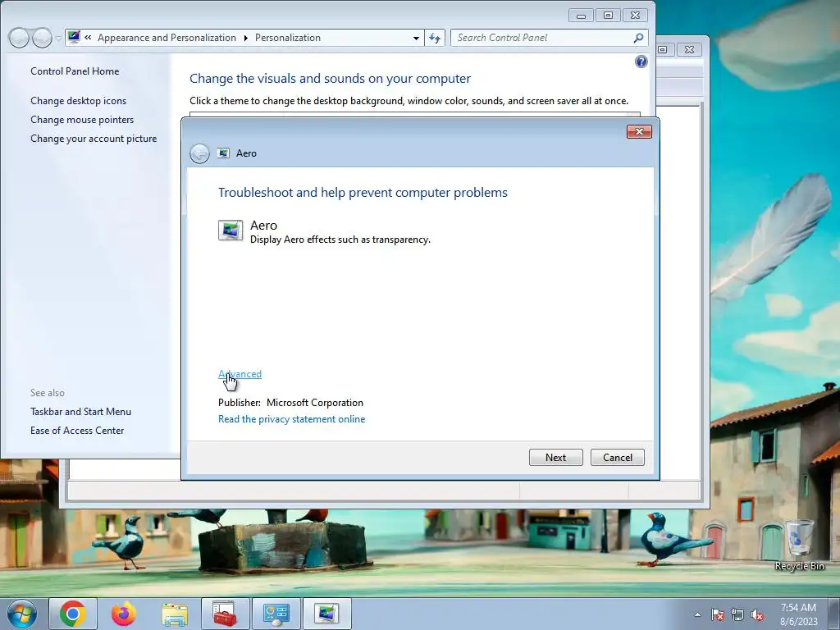This screenshot has width=840, height=630.
Task: Click the Show desktop strip
Action: pyautogui.click(x=834, y=614)
